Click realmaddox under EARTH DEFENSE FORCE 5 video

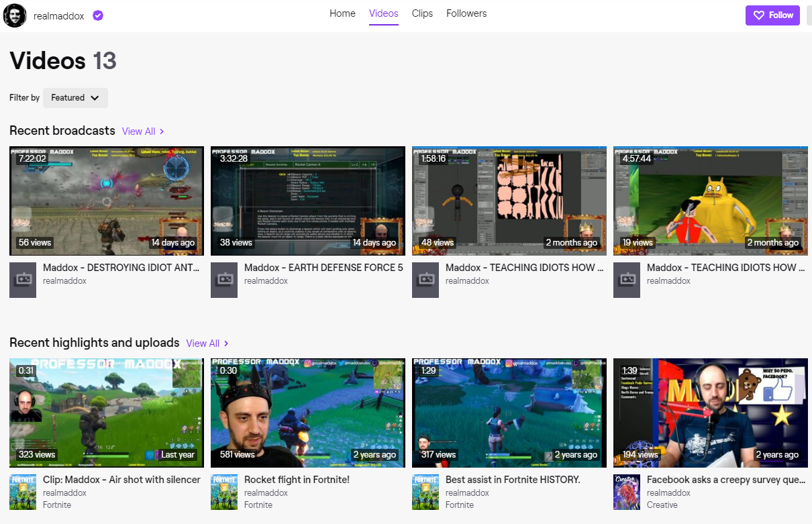[x=266, y=281]
